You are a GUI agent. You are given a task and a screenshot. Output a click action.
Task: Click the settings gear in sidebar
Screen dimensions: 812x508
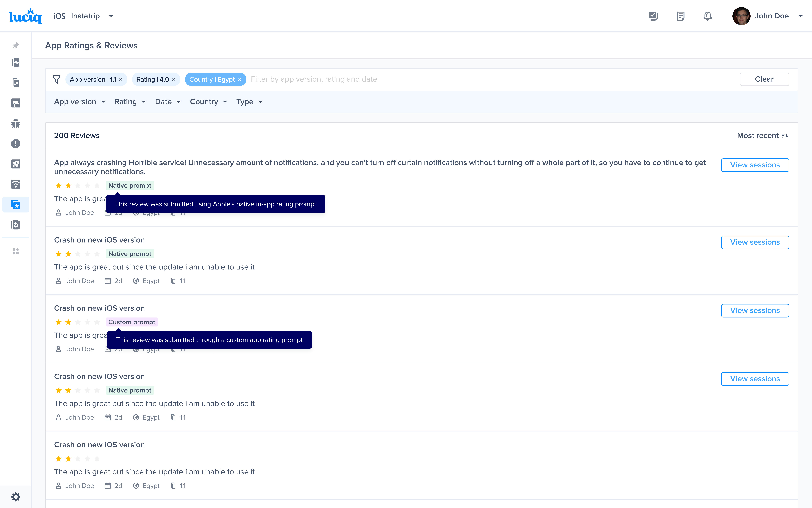pos(16,497)
